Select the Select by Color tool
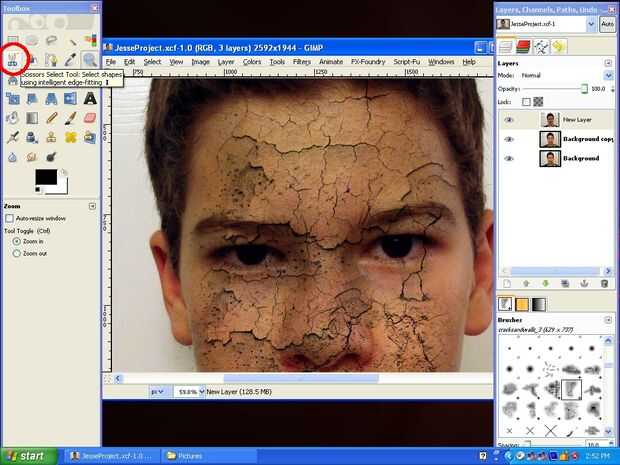This screenshot has height=465, width=620. tap(90, 40)
